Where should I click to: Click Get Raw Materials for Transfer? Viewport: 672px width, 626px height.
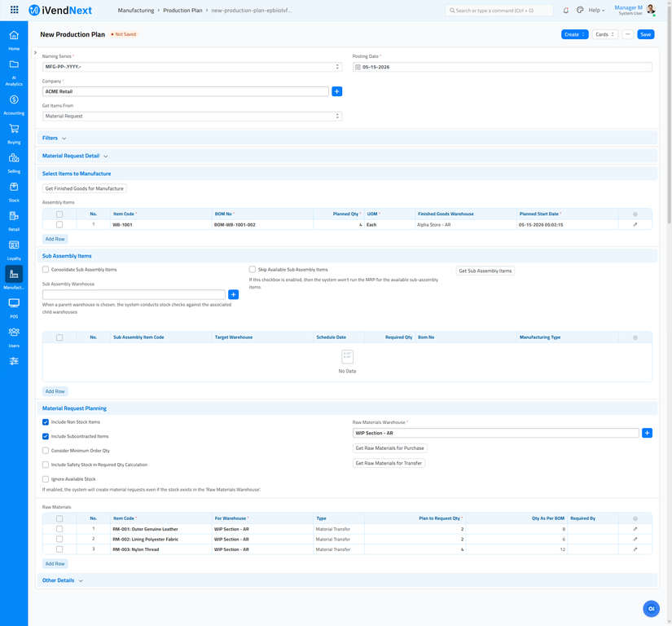(x=389, y=463)
